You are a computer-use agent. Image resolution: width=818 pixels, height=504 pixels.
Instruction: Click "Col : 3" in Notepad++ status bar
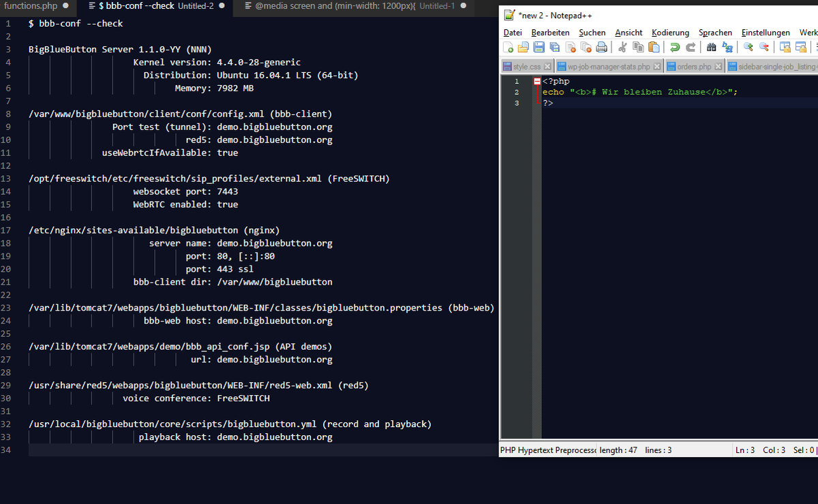[x=774, y=450]
